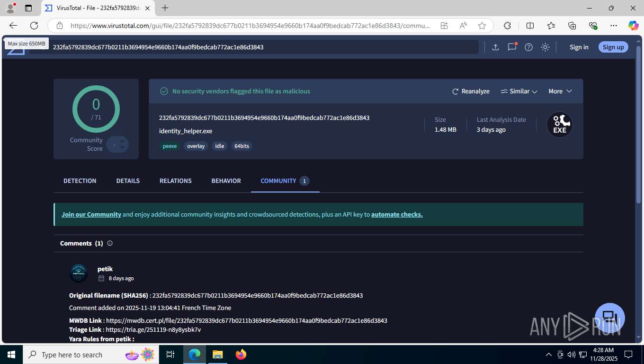Click the upload file icon
Viewport: 644px width, 364px height.
coord(495,47)
